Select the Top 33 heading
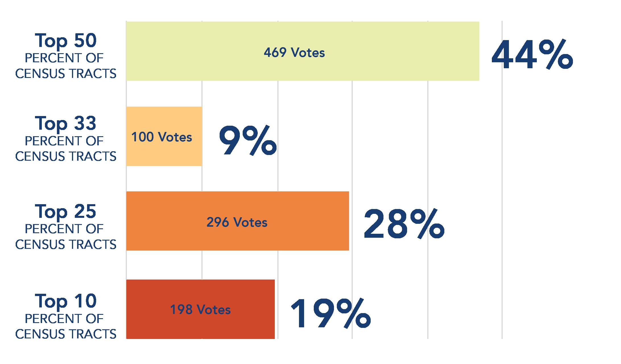 point(66,124)
